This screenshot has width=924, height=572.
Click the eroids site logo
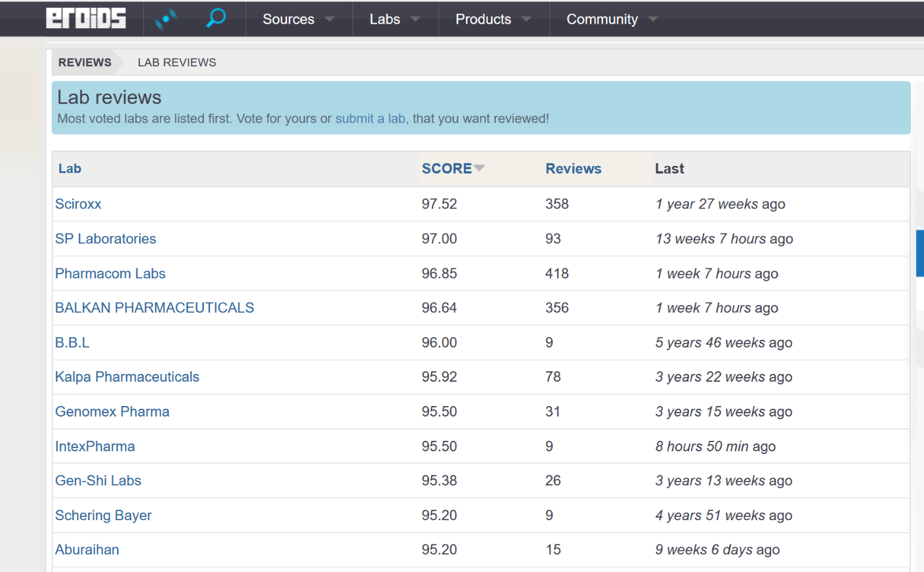(85, 18)
